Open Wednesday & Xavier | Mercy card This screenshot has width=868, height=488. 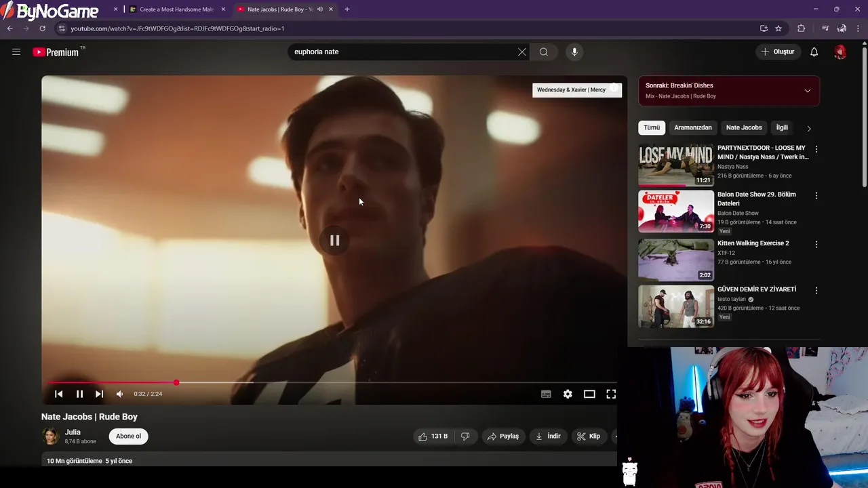tap(577, 89)
